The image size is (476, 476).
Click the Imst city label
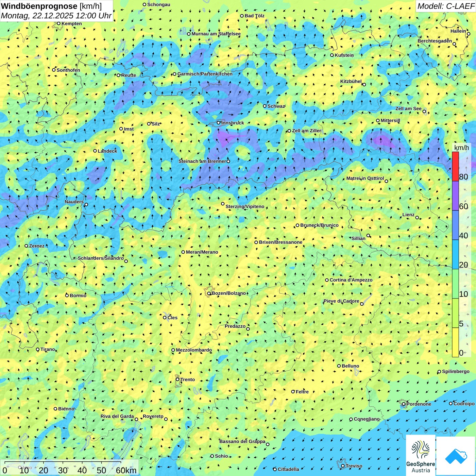(x=129, y=129)
